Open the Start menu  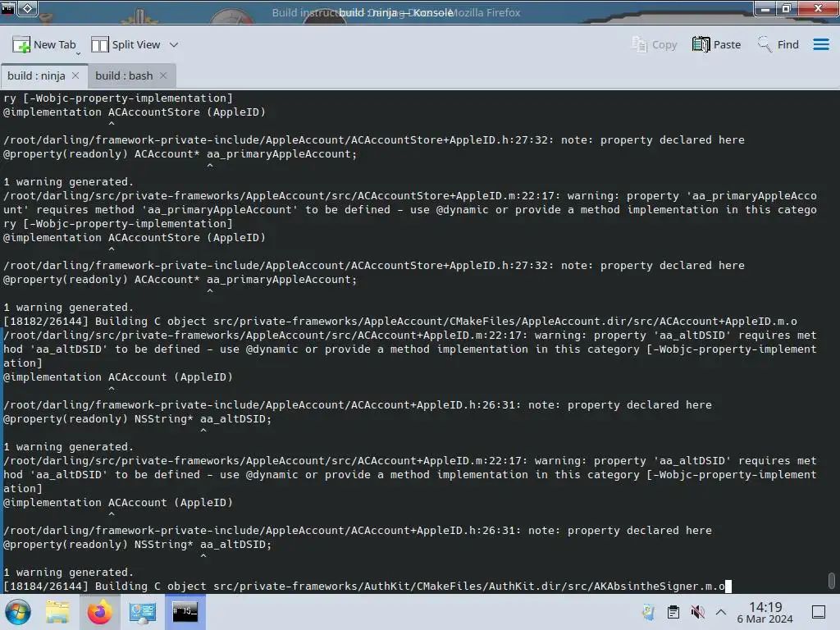pyautogui.click(x=18, y=612)
